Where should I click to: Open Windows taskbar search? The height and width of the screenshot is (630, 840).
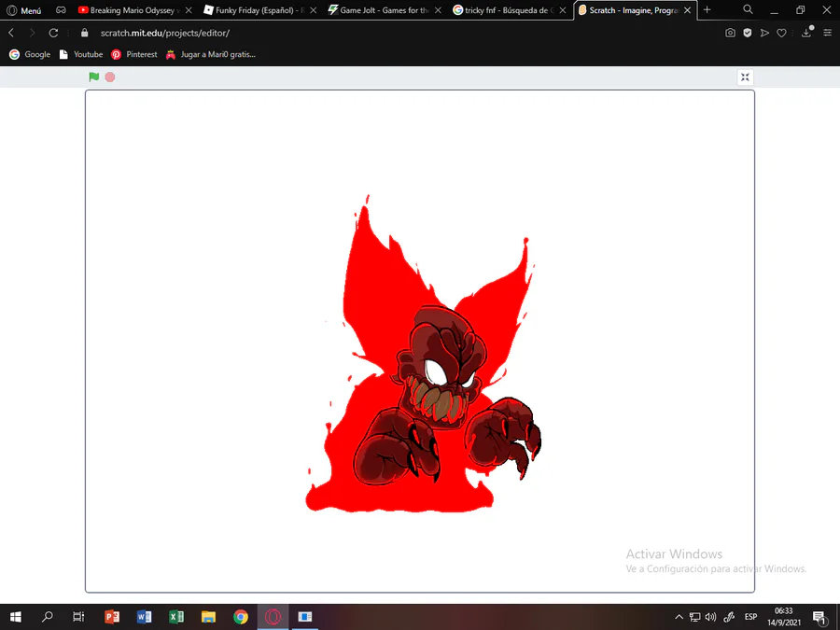pos(48,617)
